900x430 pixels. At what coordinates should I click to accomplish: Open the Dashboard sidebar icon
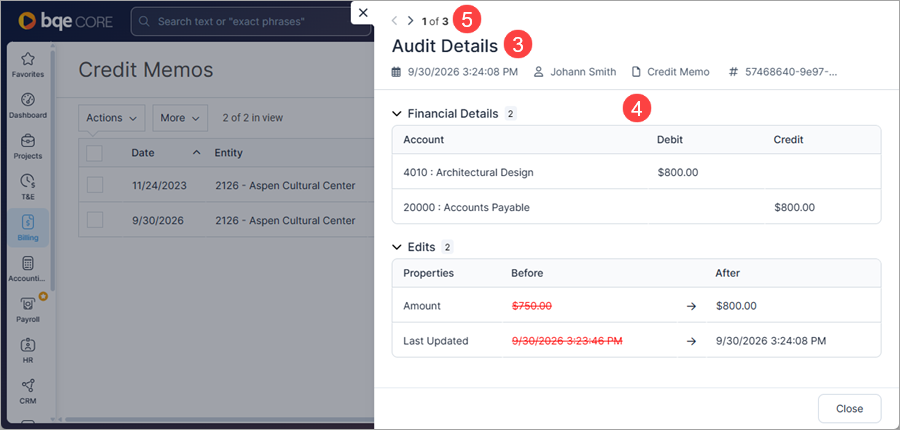28,105
